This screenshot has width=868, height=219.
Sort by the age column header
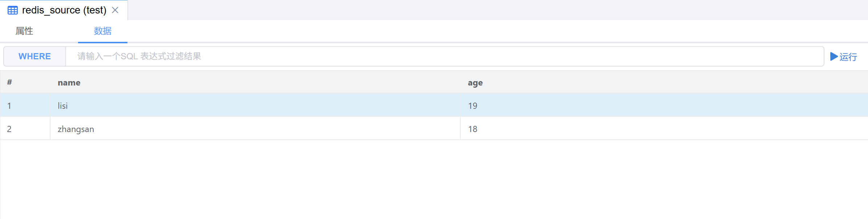475,83
